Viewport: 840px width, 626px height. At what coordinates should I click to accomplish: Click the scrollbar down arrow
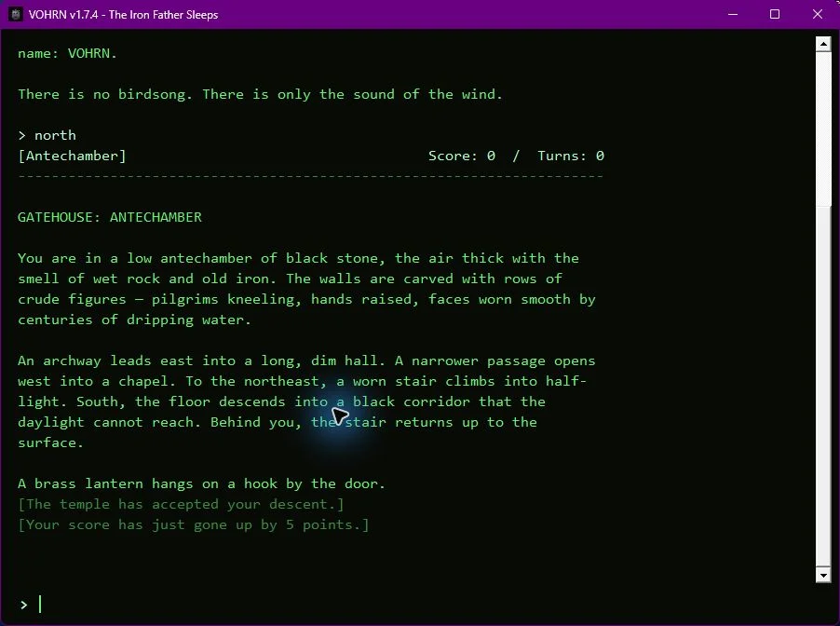(823, 575)
